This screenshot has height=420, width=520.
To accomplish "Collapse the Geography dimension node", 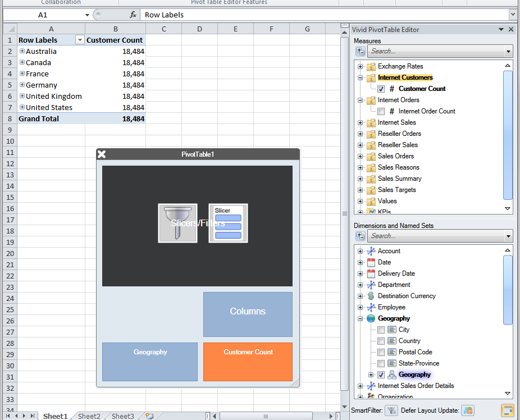I will 360,318.
